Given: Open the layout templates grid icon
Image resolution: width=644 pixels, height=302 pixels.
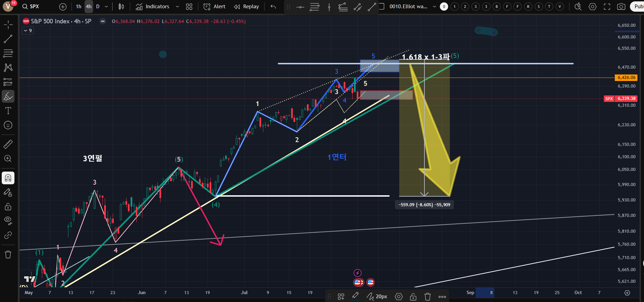Looking at the screenshot, I should (189, 7).
